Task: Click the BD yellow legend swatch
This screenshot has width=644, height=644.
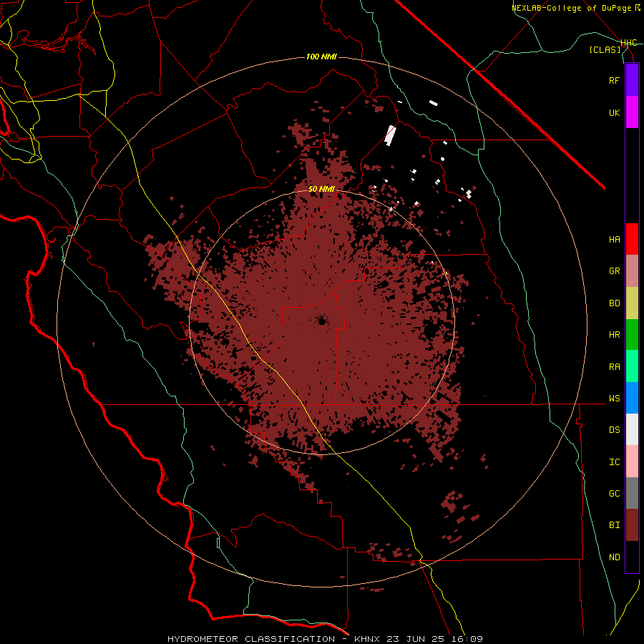Action: (632, 303)
